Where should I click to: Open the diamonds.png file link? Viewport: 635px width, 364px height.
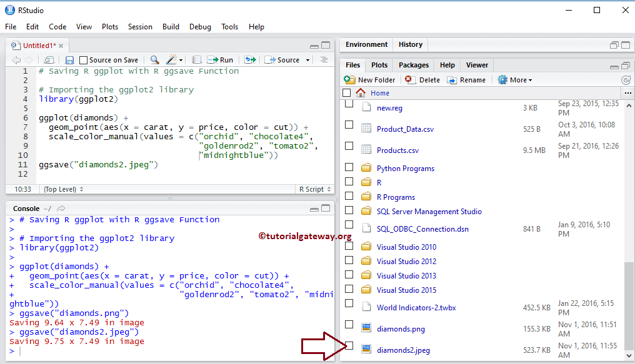point(401,329)
